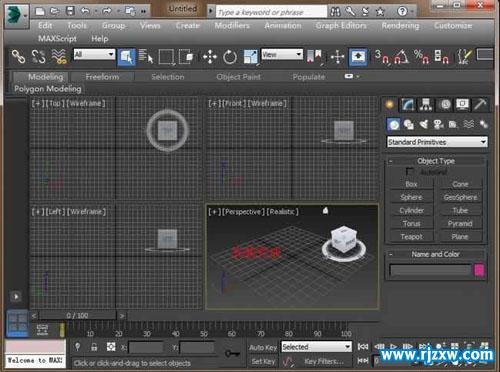
Task: Activate the Select and Uniform Scale tool
Action: pyautogui.click(x=250, y=57)
